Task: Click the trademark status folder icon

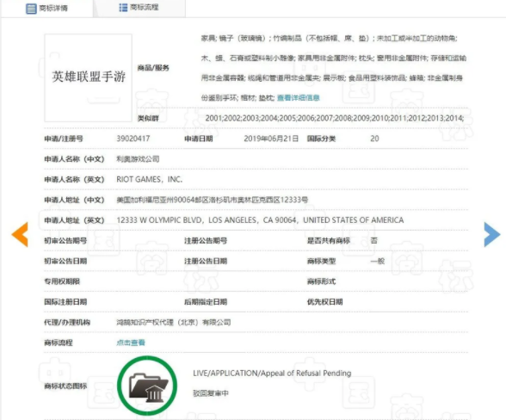Action: pos(147,386)
